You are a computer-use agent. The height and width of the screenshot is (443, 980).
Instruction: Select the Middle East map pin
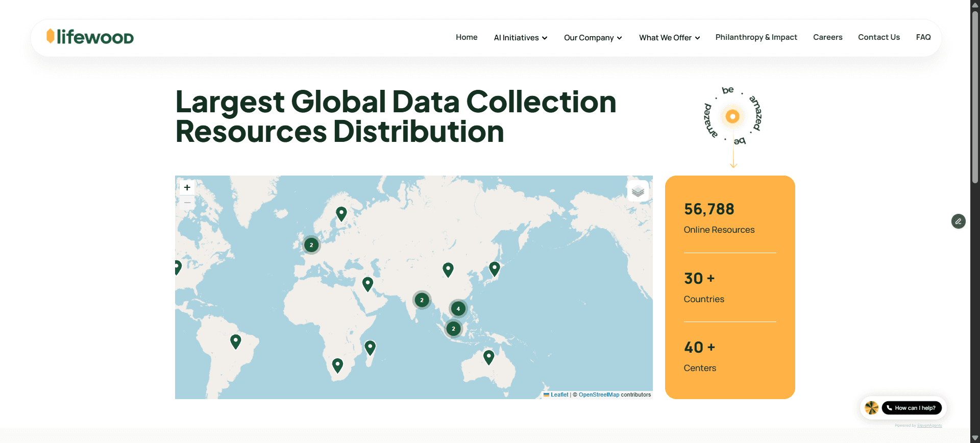tap(367, 284)
